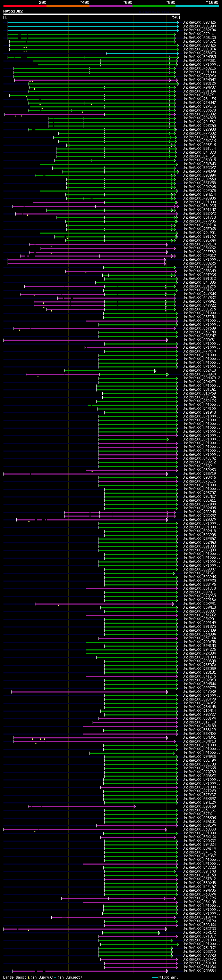Open hit UniRef100_Q9SHZ6
The height and width of the screenshot is (980, 222).
(x=199, y=23)
